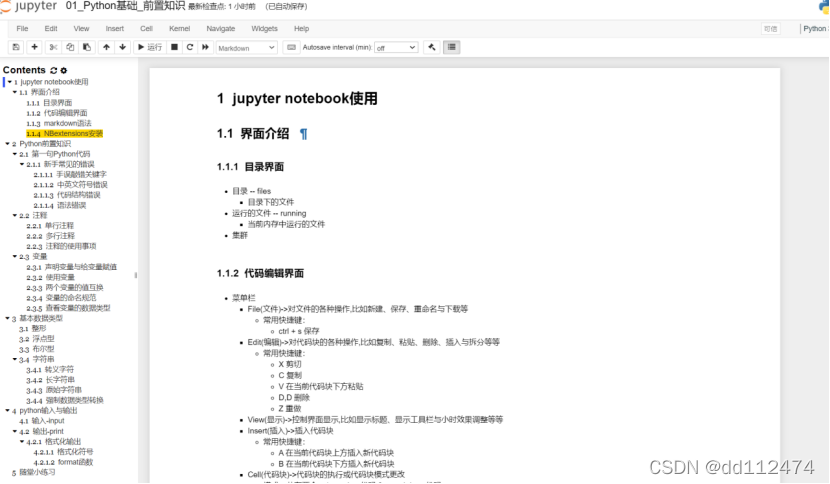Go to '3.4.1 转义字符' entry

(x=50, y=370)
